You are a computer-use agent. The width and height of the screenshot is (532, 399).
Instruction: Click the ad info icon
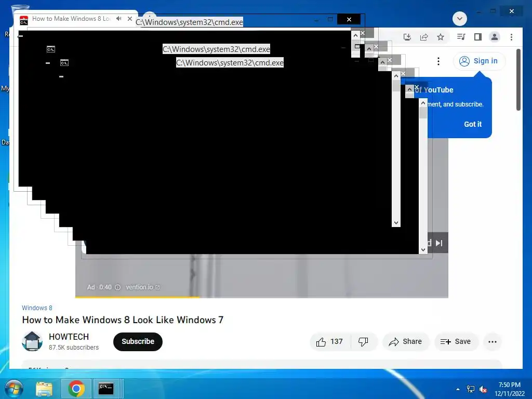[117, 287]
